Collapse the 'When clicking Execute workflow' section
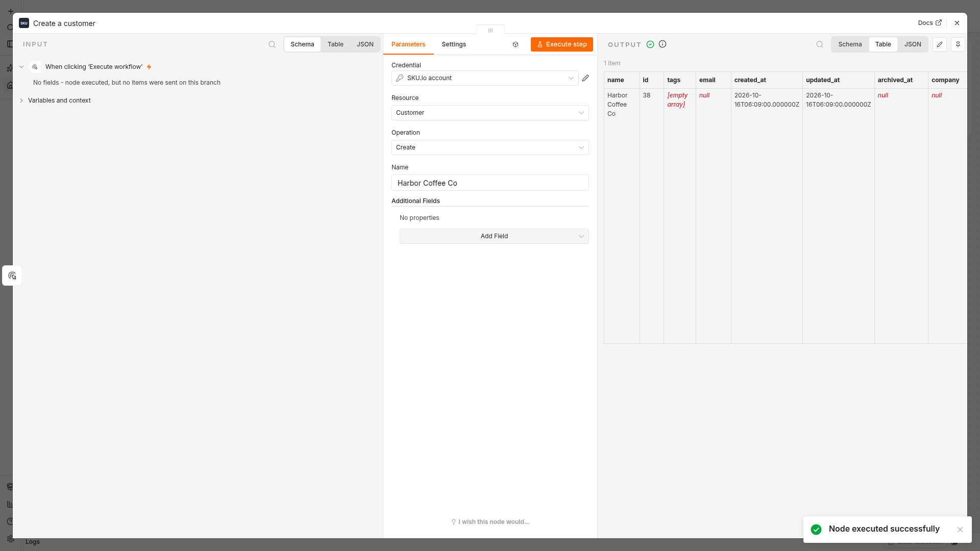980x551 pixels. pos(21,67)
